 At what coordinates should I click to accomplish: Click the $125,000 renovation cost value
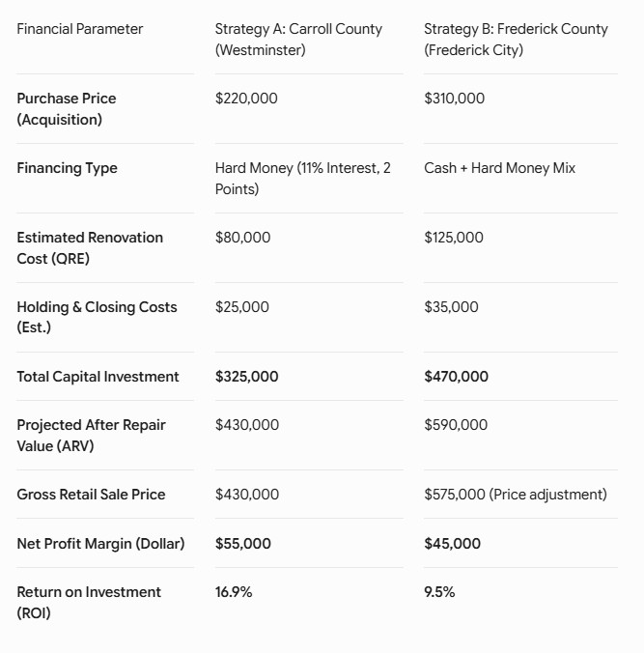[x=454, y=238]
